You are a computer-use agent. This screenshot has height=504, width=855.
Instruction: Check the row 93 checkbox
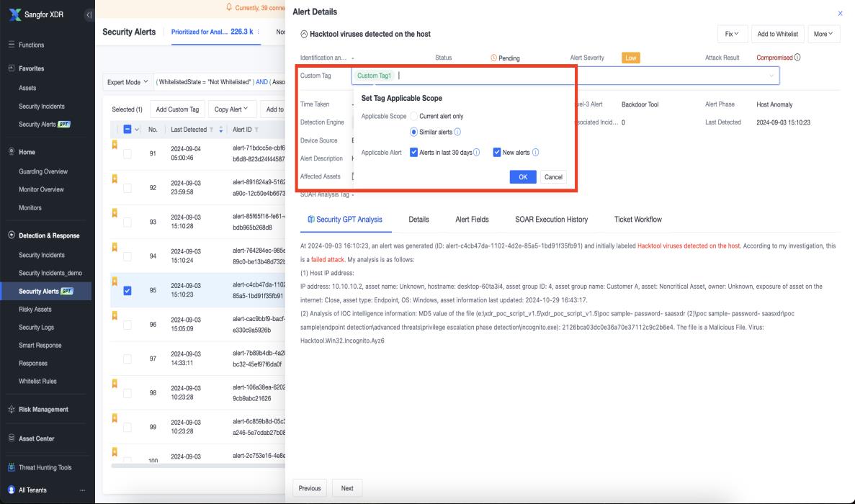coord(127,222)
